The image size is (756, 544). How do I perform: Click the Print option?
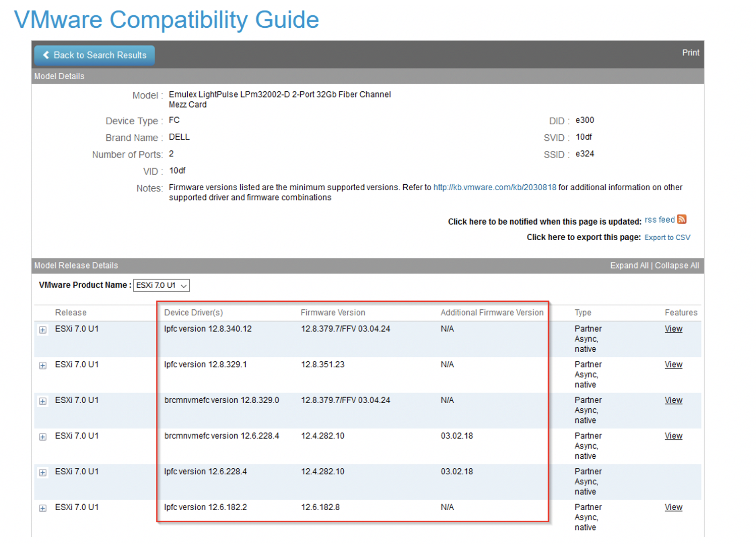point(690,52)
